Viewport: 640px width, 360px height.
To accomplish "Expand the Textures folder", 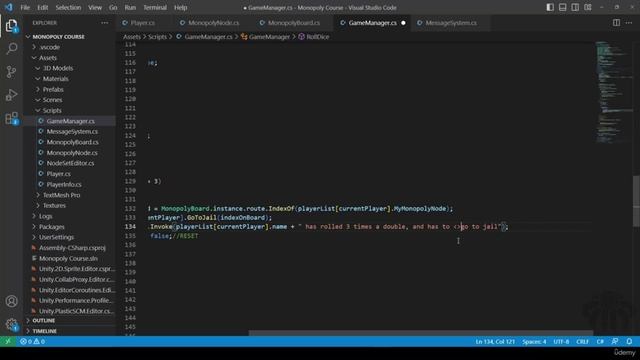I will coord(54,206).
